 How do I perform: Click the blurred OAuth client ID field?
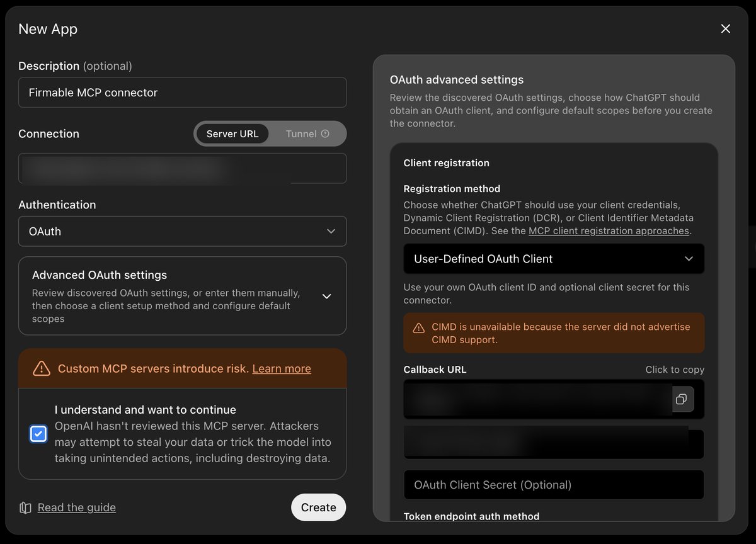pos(554,444)
